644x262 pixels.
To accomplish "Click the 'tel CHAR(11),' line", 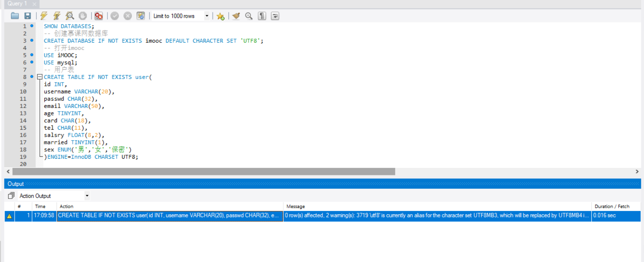I will pos(66,128).
